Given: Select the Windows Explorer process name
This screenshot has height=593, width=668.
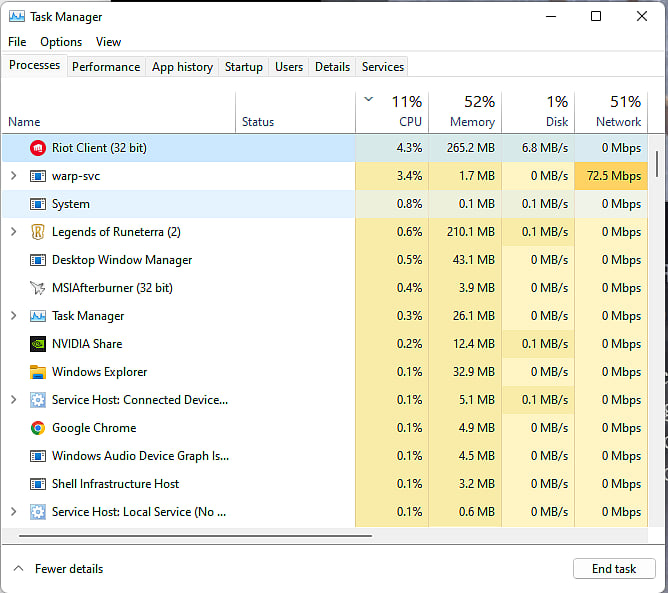Looking at the screenshot, I should [99, 372].
